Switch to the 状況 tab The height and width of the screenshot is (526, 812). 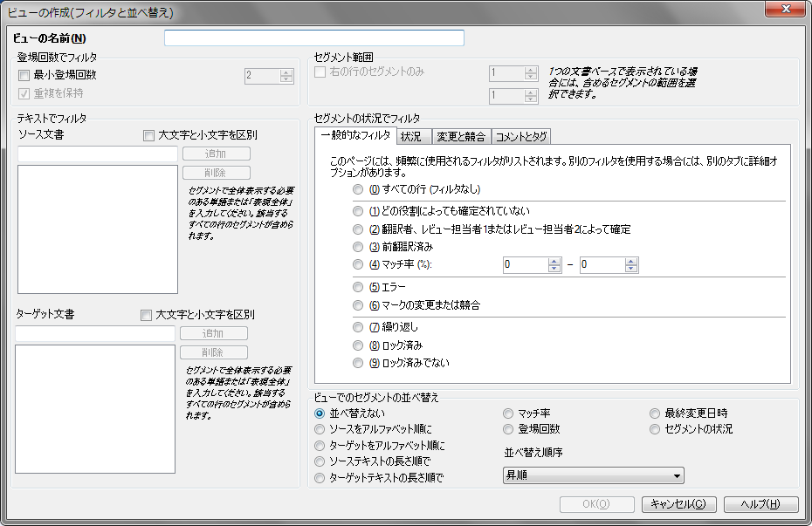[411, 137]
